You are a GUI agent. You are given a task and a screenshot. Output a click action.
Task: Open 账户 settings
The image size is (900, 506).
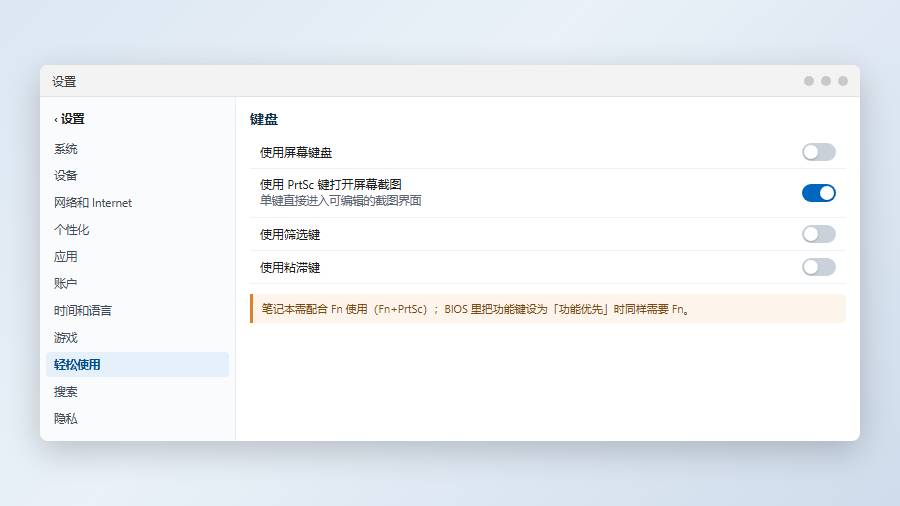(137, 283)
